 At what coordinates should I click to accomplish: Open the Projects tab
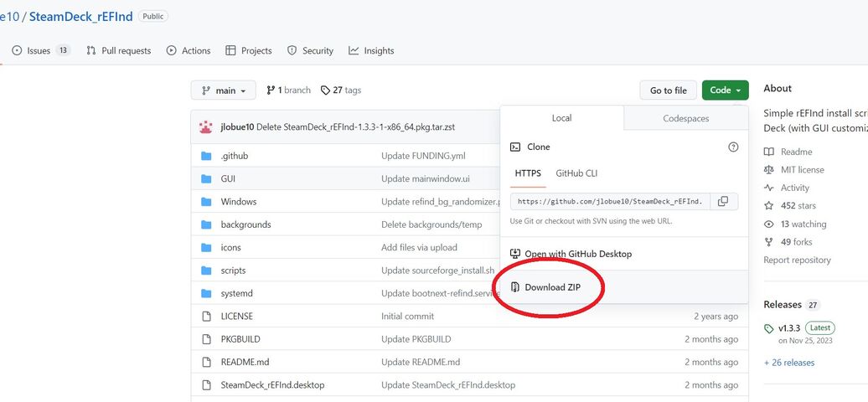[x=249, y=50]
